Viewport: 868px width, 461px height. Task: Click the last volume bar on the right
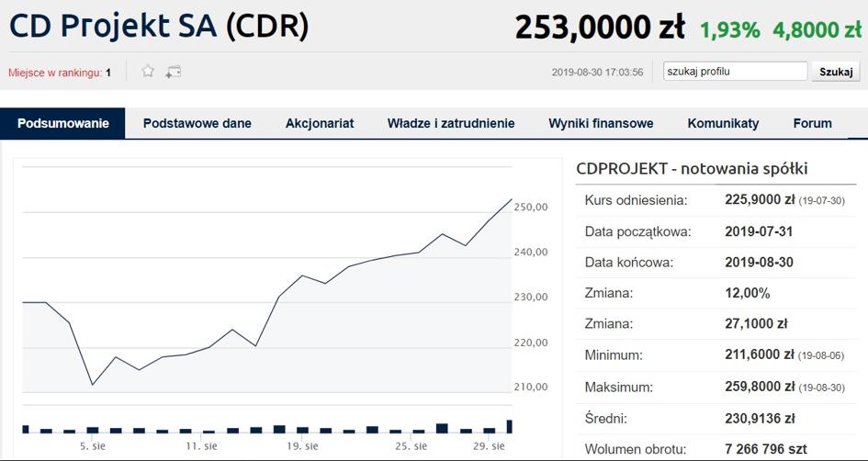tap(509, 426)
